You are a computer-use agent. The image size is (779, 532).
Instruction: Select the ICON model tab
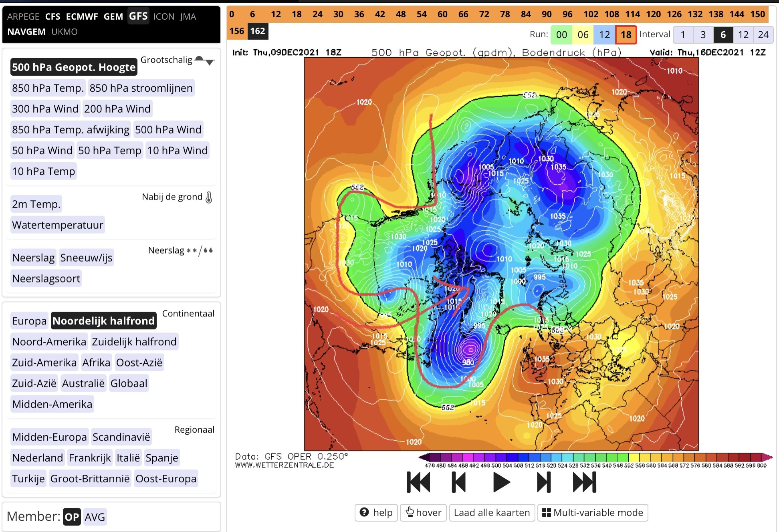163,16
